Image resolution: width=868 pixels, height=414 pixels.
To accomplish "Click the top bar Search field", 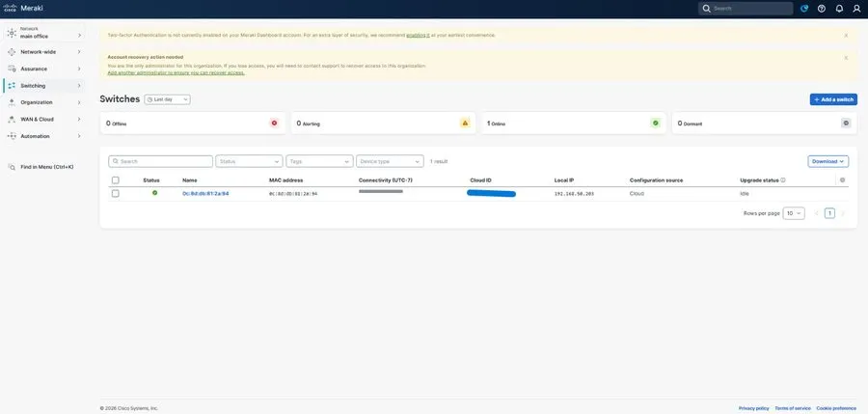I will 746,9.
